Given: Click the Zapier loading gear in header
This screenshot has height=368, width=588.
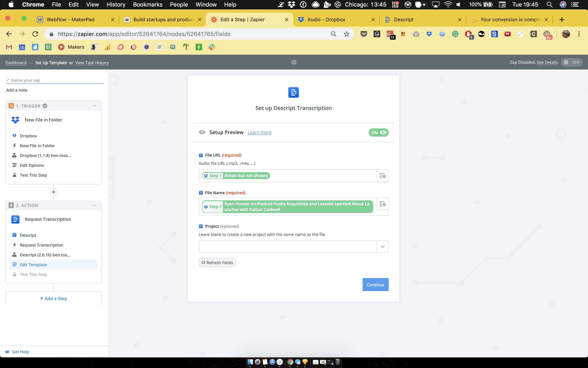Looking at the screenshot, I should pos(294,62).
